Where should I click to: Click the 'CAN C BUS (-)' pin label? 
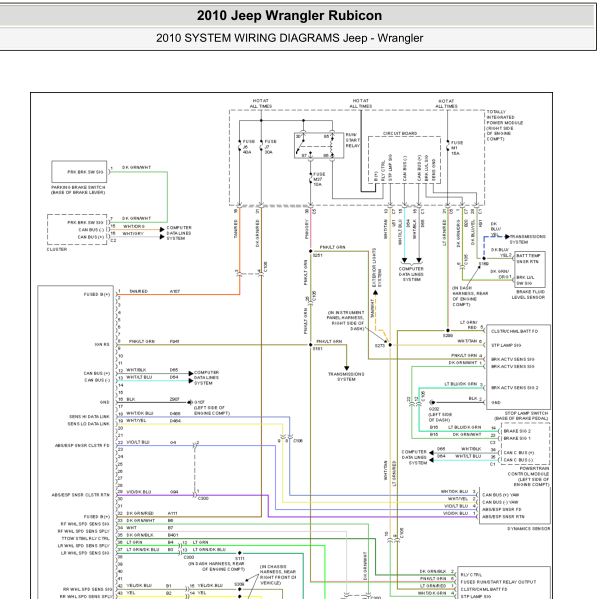pos(518,460)
